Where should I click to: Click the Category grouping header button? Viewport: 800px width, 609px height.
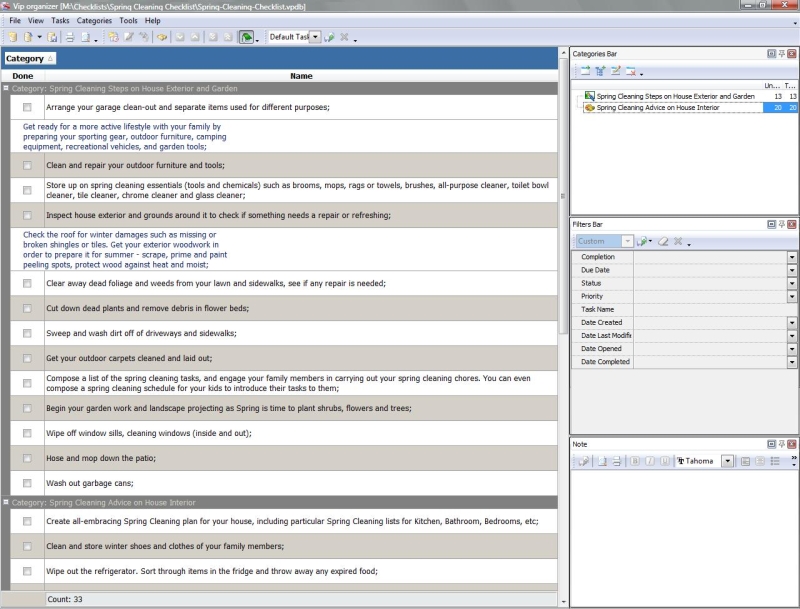pyautogui.click(x=29, y=58)
